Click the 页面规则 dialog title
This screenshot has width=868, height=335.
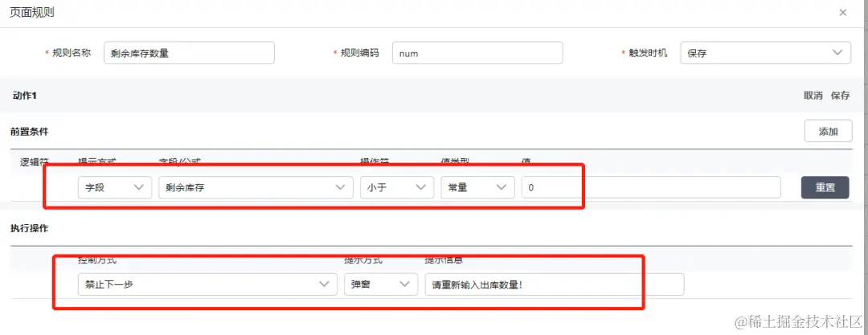pyautogui.click(x=32, y=12)
